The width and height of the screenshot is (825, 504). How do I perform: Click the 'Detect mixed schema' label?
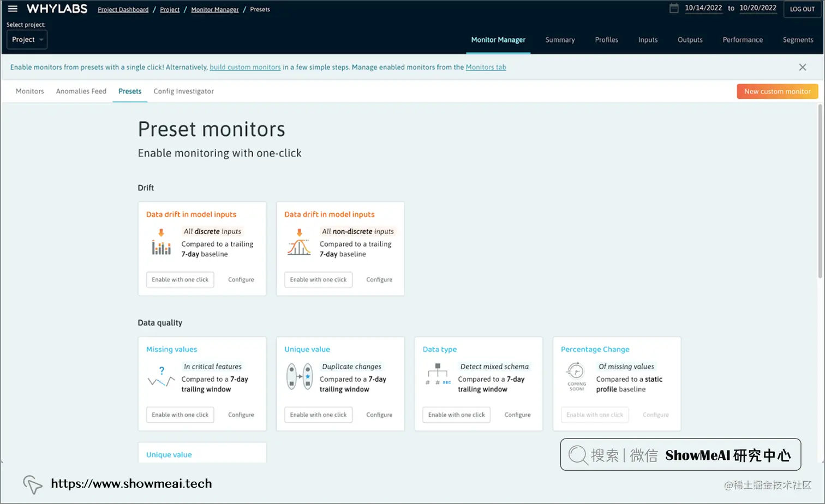pos(494,367)
